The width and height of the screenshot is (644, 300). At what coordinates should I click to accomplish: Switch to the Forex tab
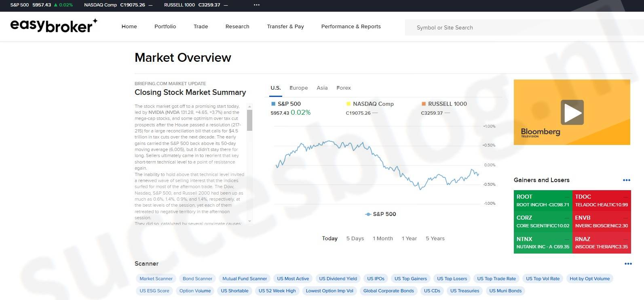343,88
